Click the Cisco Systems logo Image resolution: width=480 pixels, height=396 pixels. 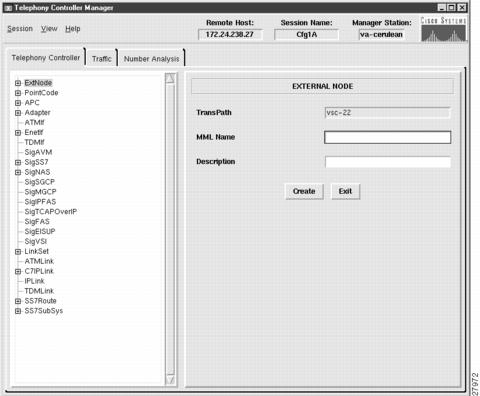[443, 29]
